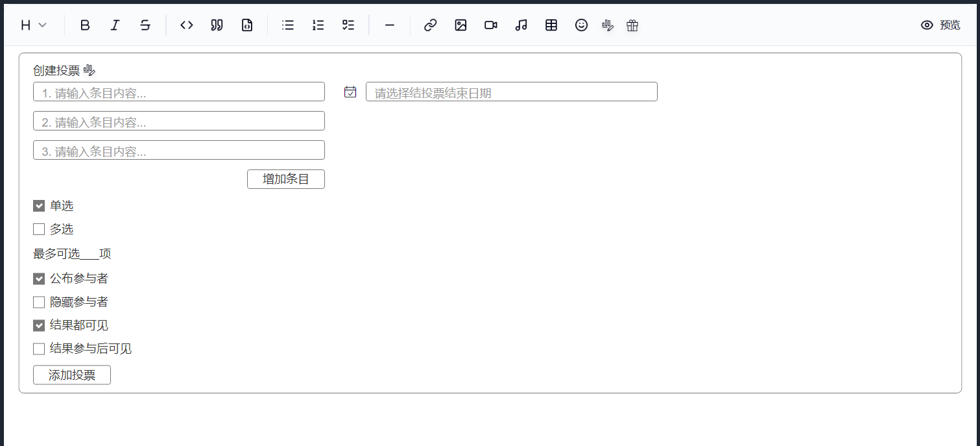Insert a blockquote

click(217, 25)
